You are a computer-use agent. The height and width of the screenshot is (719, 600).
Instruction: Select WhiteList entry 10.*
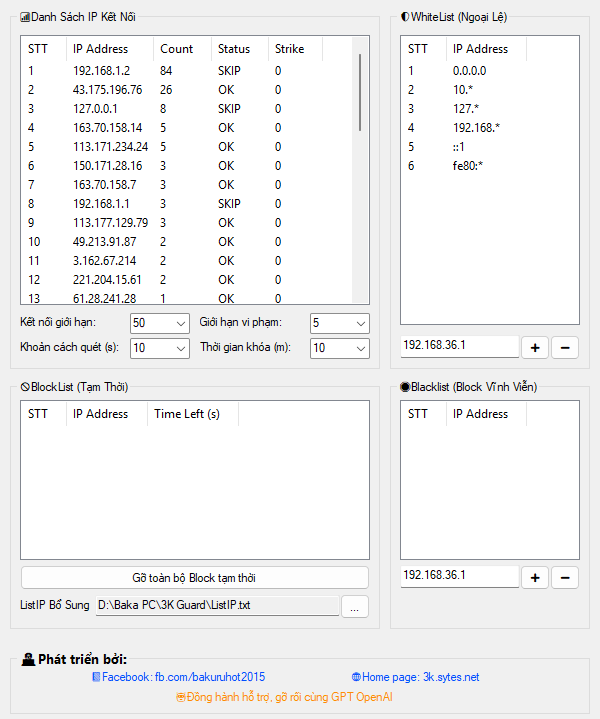tap(489, 90)
